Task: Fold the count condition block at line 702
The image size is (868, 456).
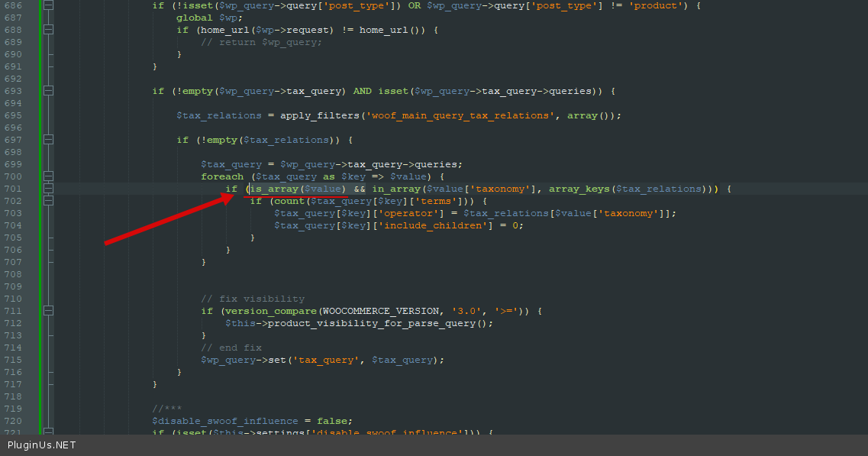Action: (49, 201)
